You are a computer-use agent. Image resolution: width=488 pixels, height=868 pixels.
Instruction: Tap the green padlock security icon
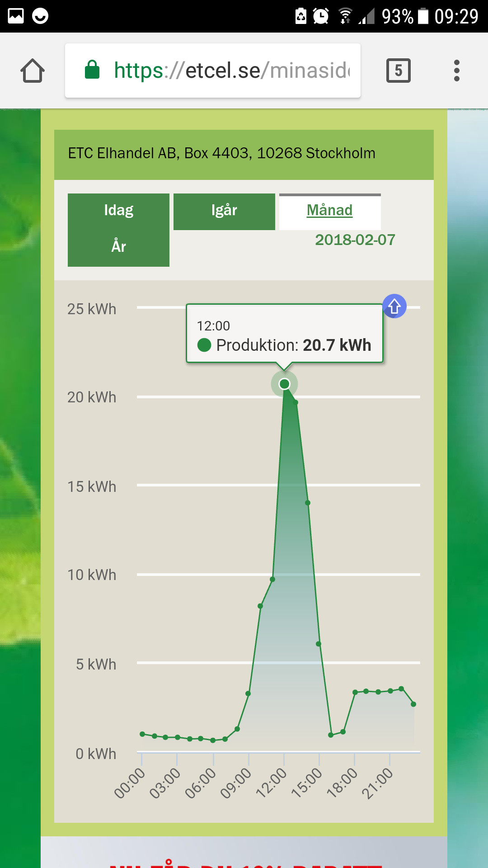tap(92, 70)
